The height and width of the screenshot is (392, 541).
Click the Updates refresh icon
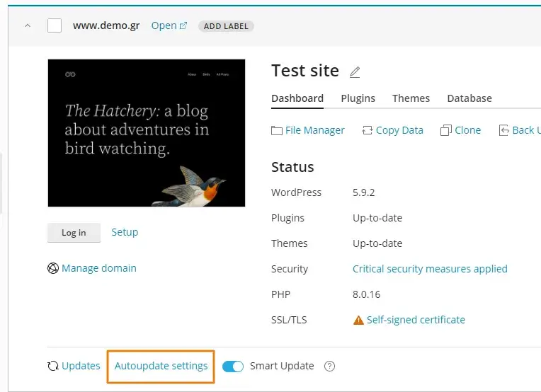click(x=53, y=366)
